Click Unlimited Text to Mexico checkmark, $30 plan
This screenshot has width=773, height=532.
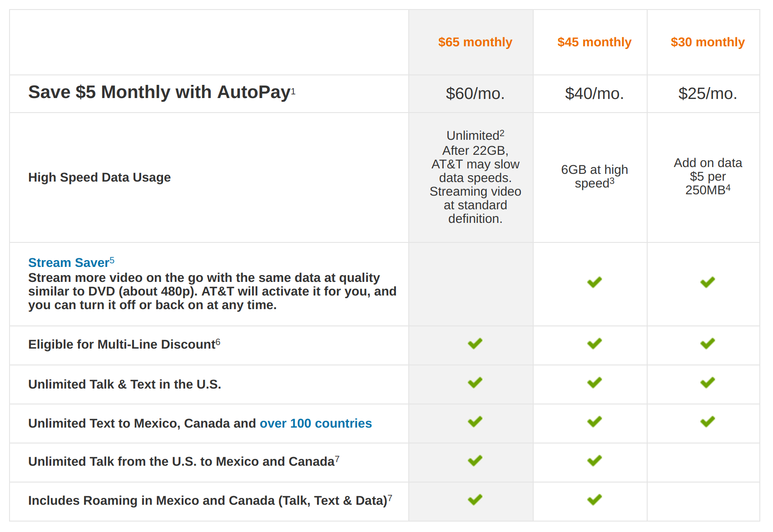click(x=707, y=422)
